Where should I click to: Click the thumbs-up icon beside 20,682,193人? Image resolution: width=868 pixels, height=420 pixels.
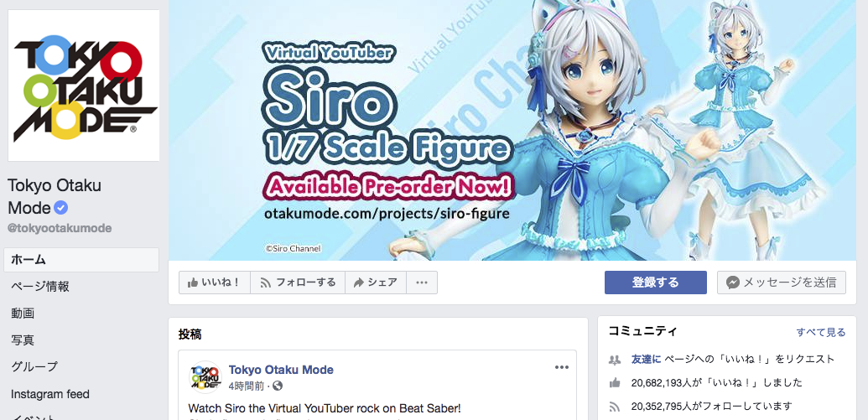click(615, 383)
